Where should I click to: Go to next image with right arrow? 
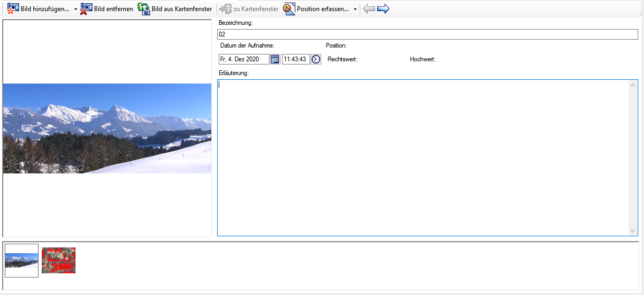tap(383, 9)
